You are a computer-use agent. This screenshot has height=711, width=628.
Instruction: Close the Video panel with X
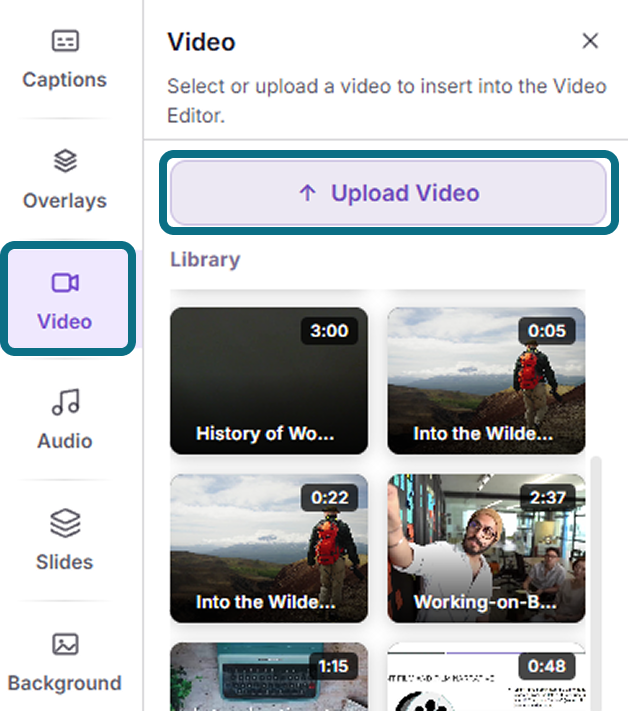(x=590, y=41)
